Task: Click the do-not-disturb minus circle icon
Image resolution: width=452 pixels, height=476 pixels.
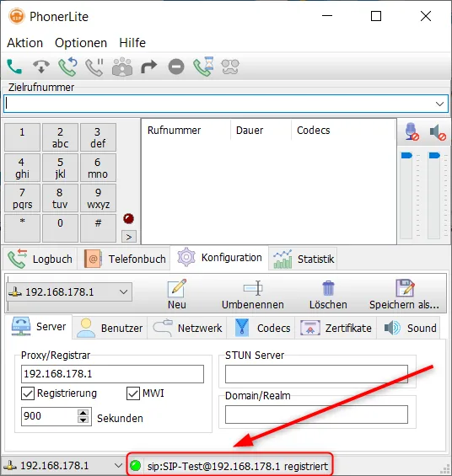Action: coord(176,67)
